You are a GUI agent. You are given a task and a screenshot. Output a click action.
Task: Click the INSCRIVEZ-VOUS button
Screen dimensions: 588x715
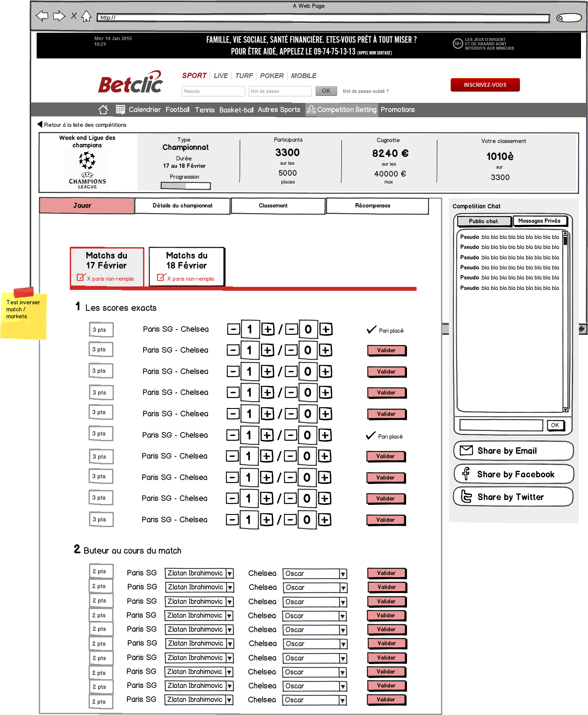485,85
